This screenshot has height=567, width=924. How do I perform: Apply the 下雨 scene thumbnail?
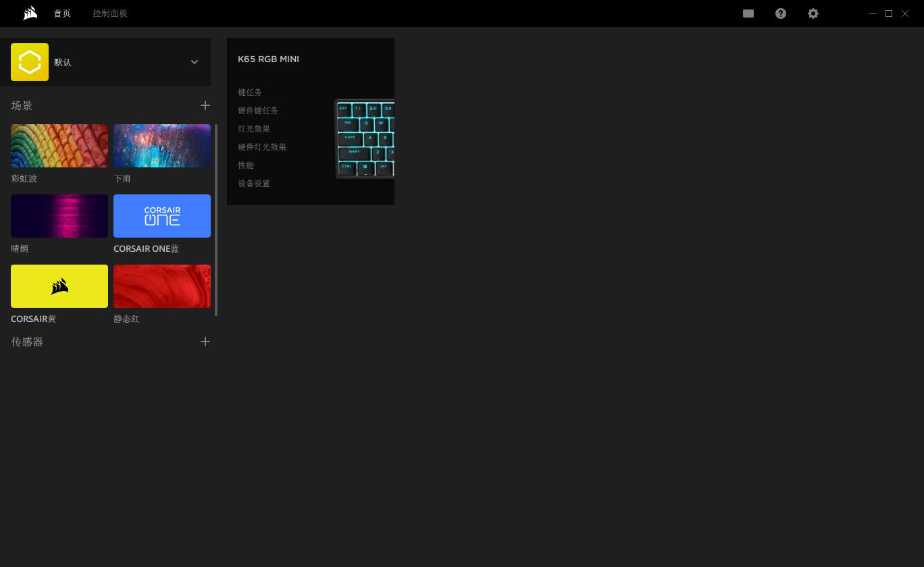(x=162, y=146)
